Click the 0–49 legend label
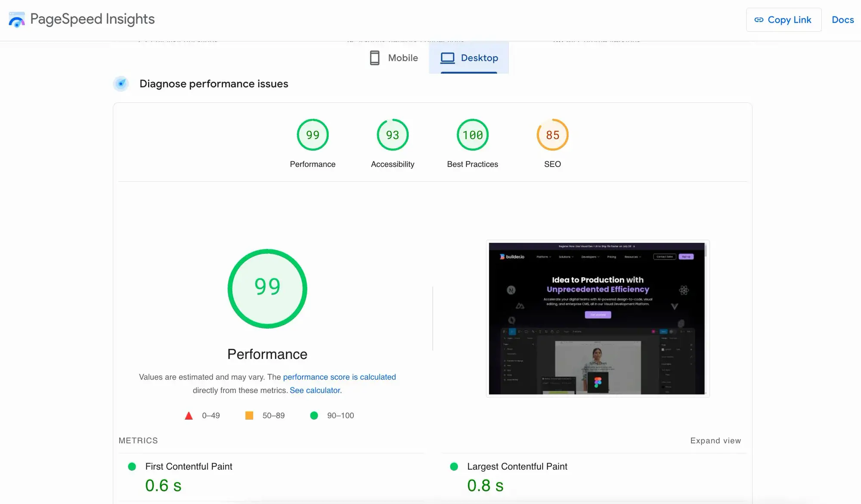This screenshot has height=504, width=861. pos(211,415)
